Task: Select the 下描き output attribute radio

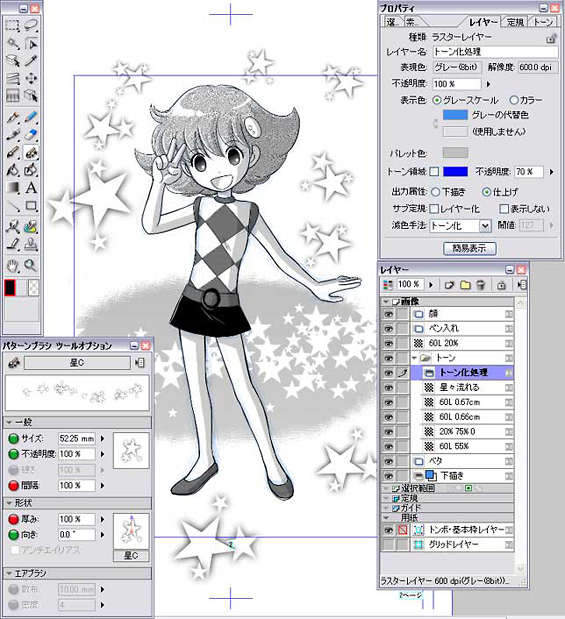Action: 435,192
